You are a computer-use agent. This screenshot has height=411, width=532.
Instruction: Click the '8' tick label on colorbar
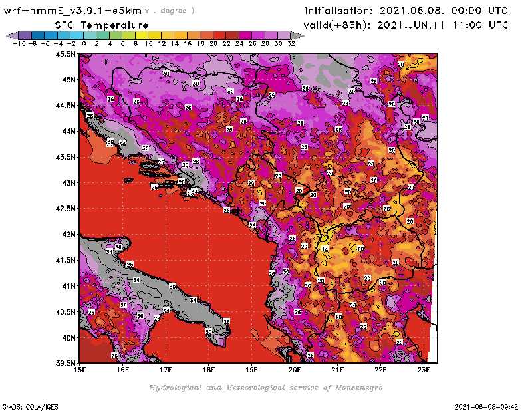(x=136, y=43)
